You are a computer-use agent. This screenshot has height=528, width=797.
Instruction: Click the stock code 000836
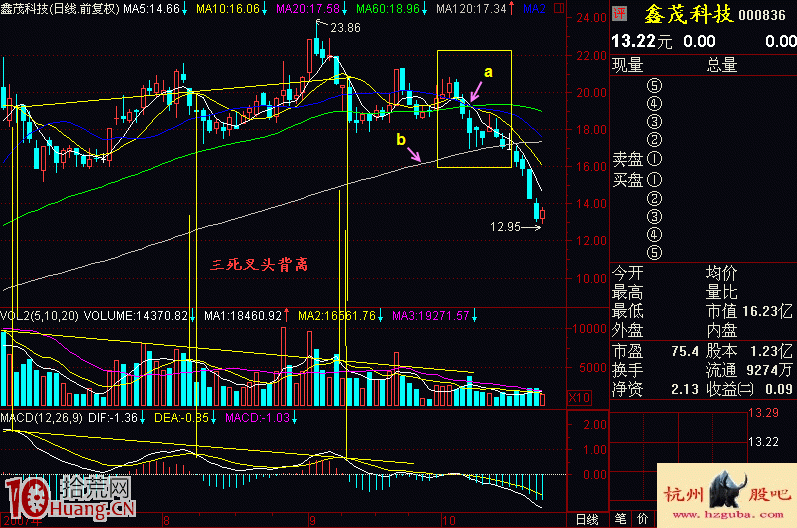click(x=762, y=15)
